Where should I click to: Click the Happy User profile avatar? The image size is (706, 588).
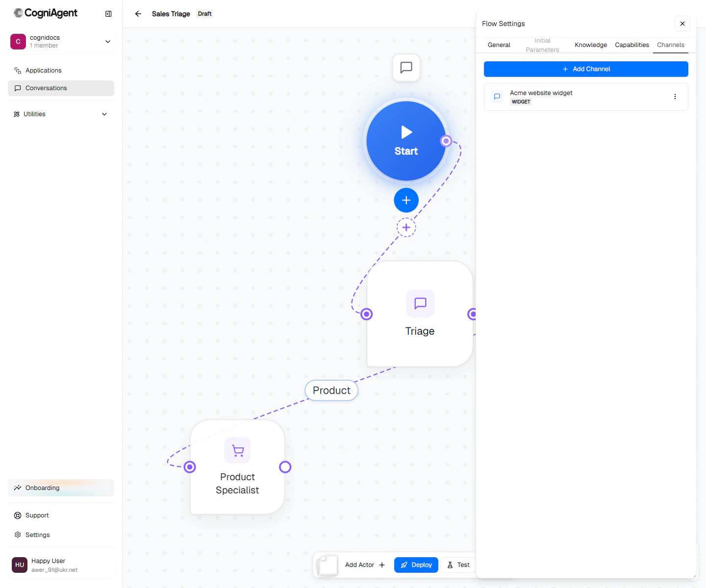[20, 565]
